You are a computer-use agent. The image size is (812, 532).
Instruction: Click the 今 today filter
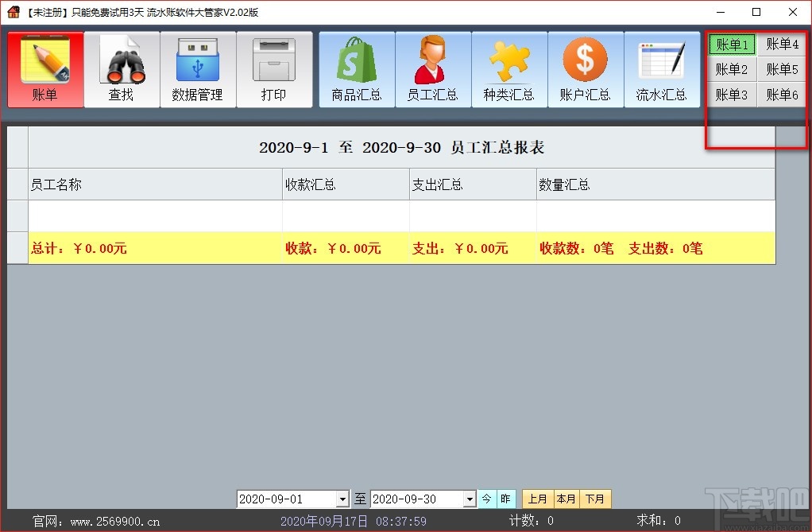(x=486, y=499)
